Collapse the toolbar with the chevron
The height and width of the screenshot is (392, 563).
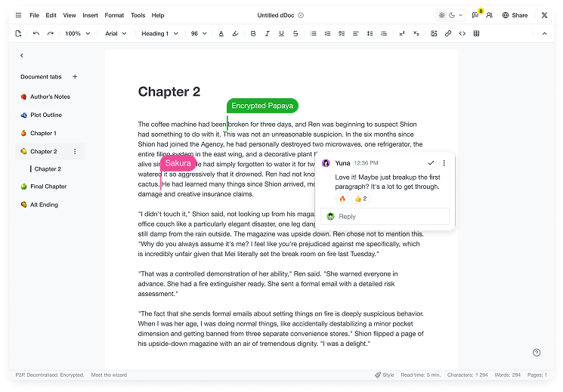click(x=544, y=33)
